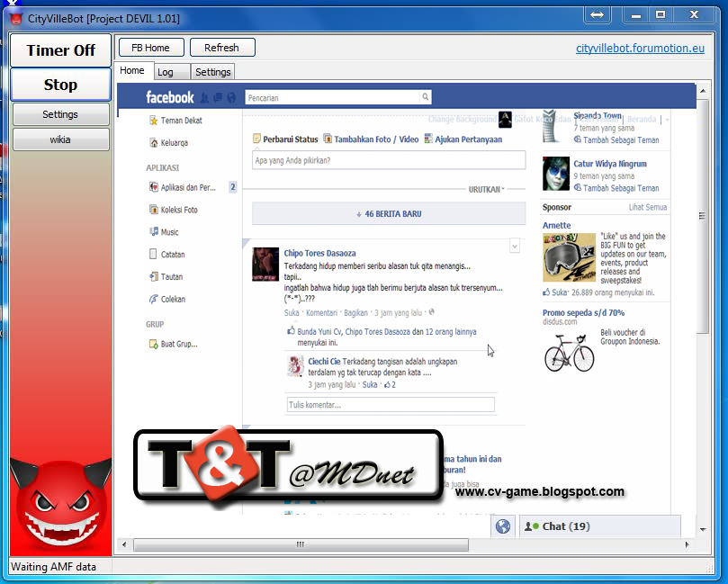Click the Colekan poke icon
This screenshot has width=728, height=584.
[x=154, y=300]
